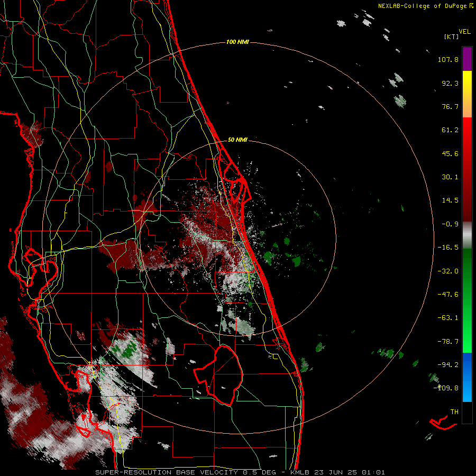Click the 76.7 value on the velocity scale

click(x=450, y=106)
